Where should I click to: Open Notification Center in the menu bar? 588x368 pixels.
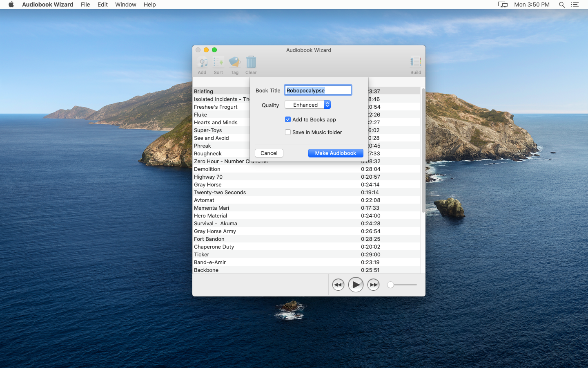(575, 4)
